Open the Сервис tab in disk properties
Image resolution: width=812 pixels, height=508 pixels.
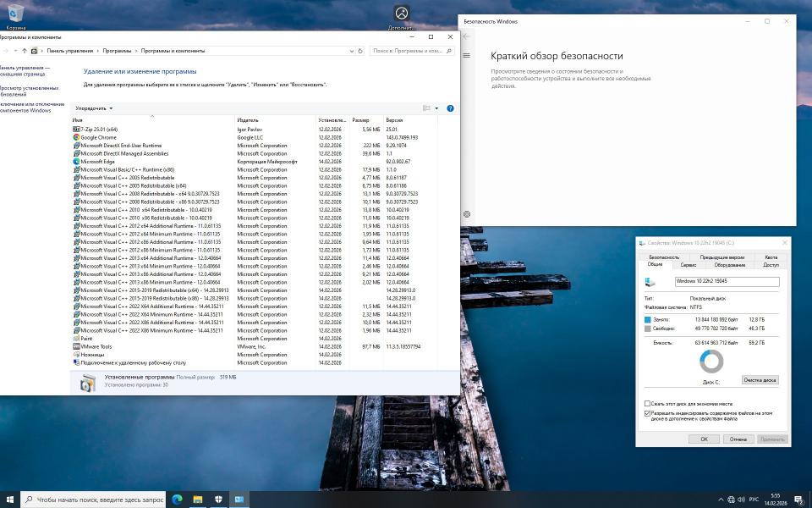tap(689, 264)
